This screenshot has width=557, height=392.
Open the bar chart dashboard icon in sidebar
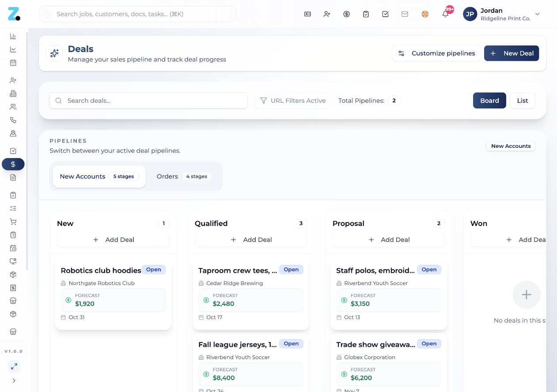[x=13, y=36]
